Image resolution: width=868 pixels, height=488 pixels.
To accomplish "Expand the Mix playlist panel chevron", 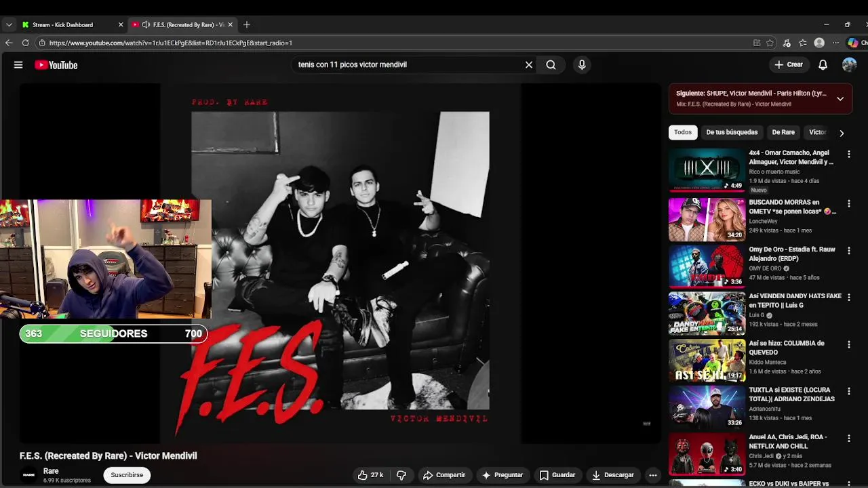I will pos(840,98).
